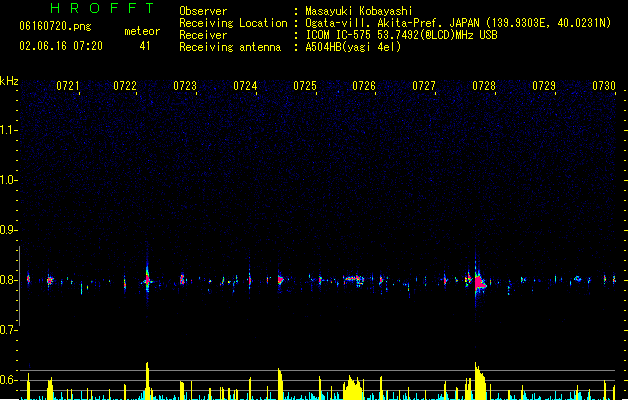Click the 0725 time marker
Viewport: 629px width, 400px height.
tap(304, 85)
